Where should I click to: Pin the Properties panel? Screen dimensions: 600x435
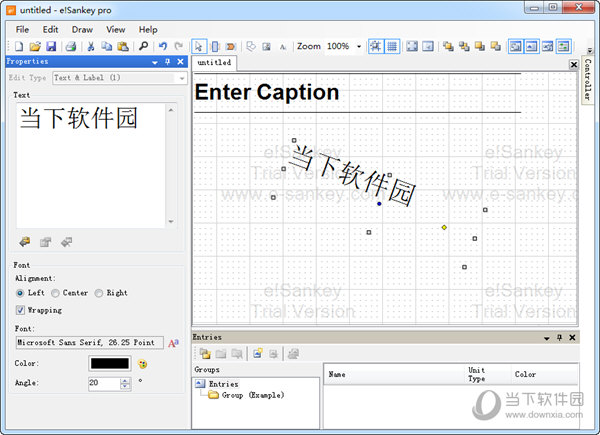(x=167, y=62)
